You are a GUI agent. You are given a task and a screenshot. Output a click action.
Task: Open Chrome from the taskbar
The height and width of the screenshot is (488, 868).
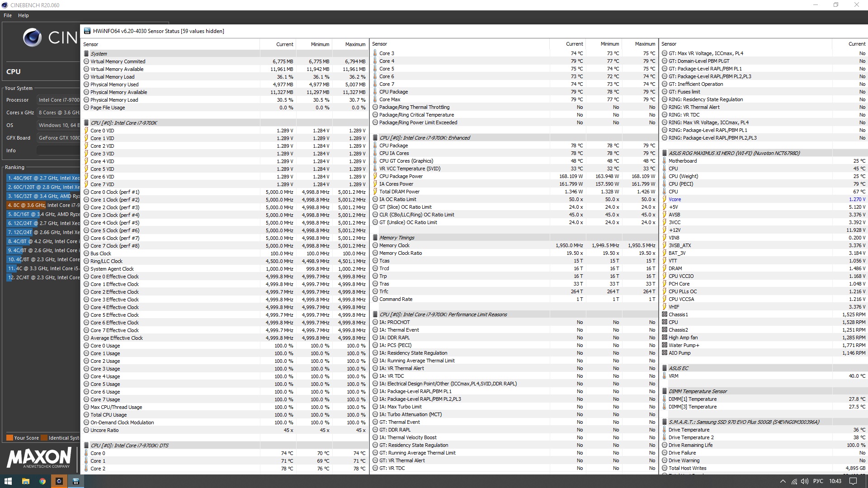42,481
